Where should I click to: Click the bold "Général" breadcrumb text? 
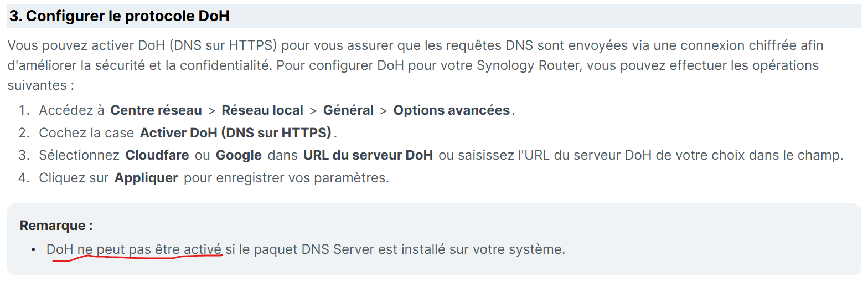tap(348, 110)
